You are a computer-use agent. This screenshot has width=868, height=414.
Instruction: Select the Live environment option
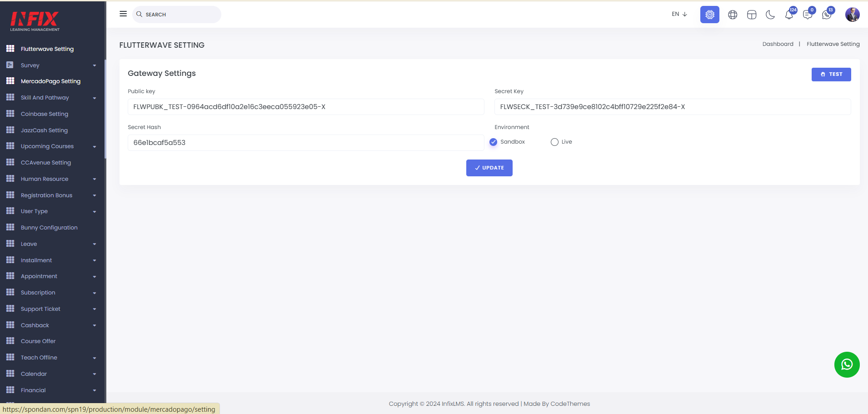pos(554,142)
